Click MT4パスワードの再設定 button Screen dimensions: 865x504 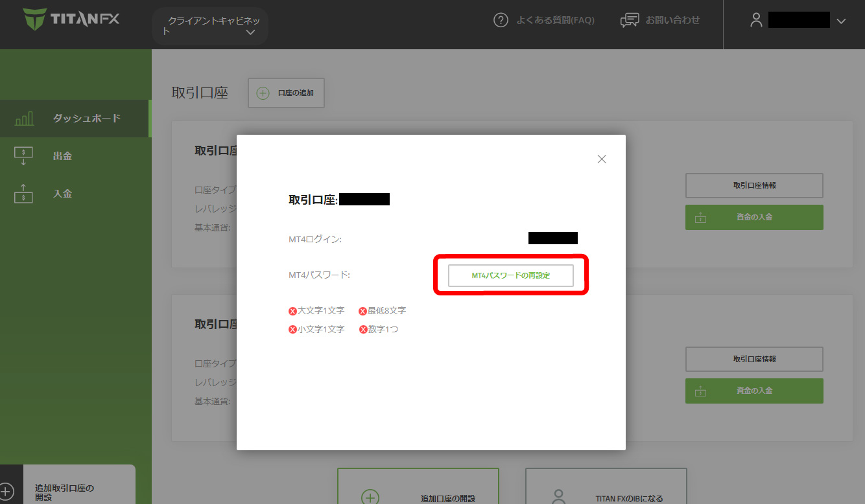(x=511, y=275)
